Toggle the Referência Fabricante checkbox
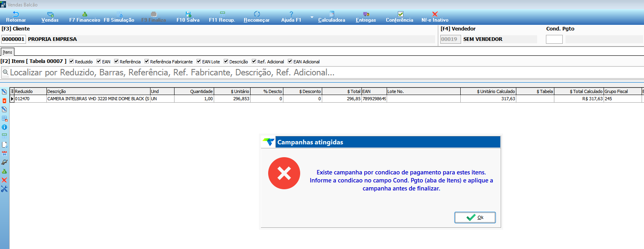Viewport: 644px width, 249px height. pos(147,61)
